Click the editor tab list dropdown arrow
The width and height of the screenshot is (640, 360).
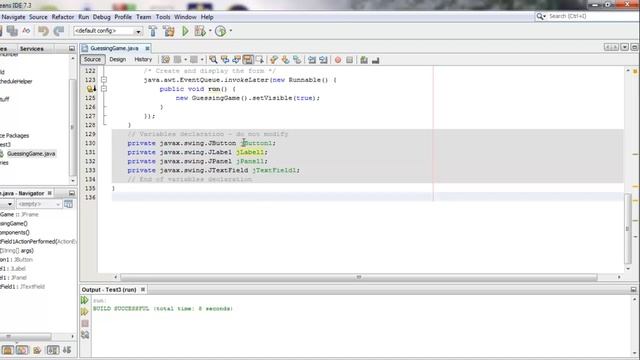pos(624,48)
